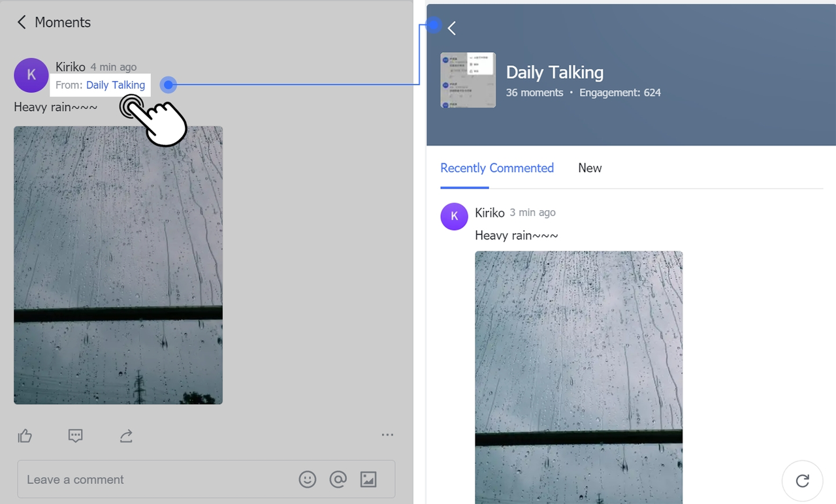The width and height of the screenshot is (836, 504).
Task: Focus the Leave a comment field
Action: tap(157, 480)
